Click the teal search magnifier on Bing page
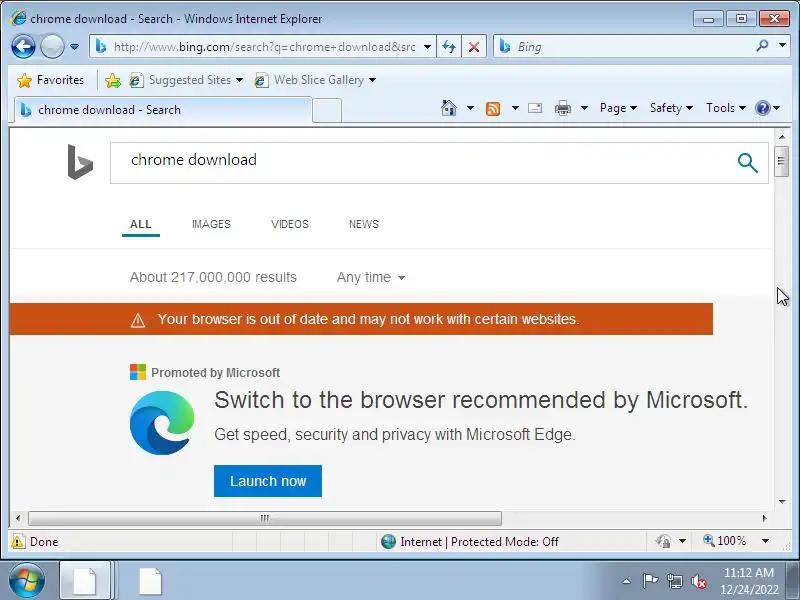Image resolution: width=800 pixels, height=600 pixels. [x=747, y=163]
